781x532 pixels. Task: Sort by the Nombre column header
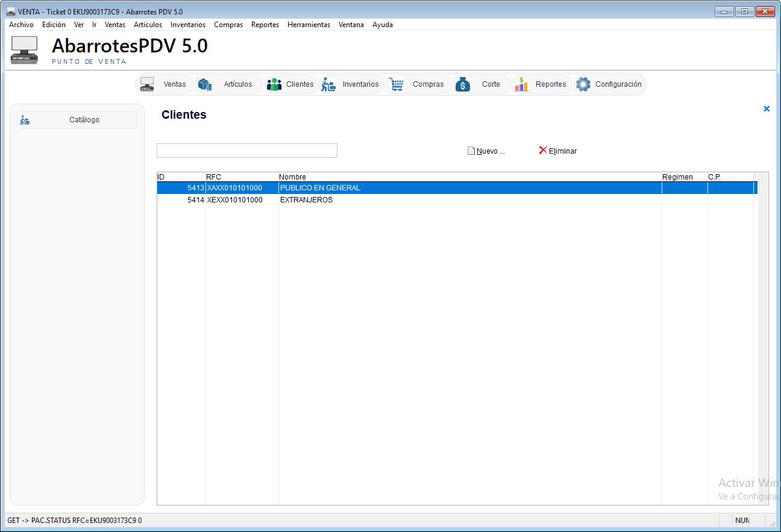[x=470, y=177]
